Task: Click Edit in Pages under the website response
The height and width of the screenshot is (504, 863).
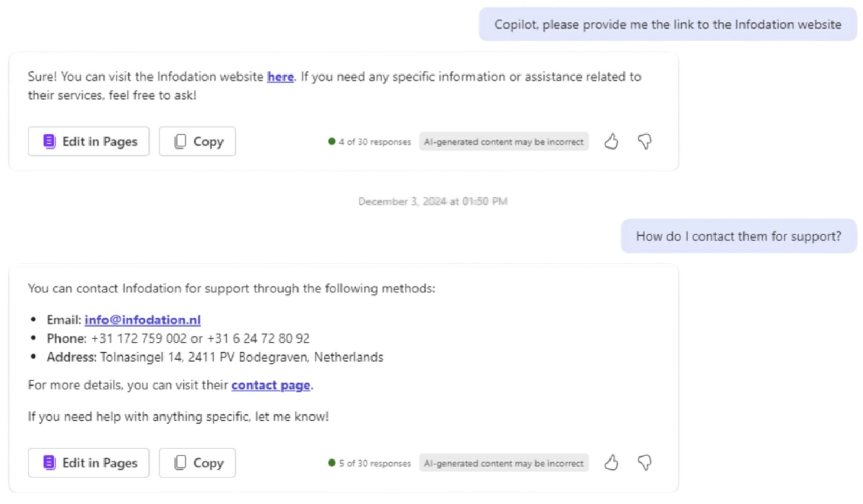Action: [x=88, y=141]
